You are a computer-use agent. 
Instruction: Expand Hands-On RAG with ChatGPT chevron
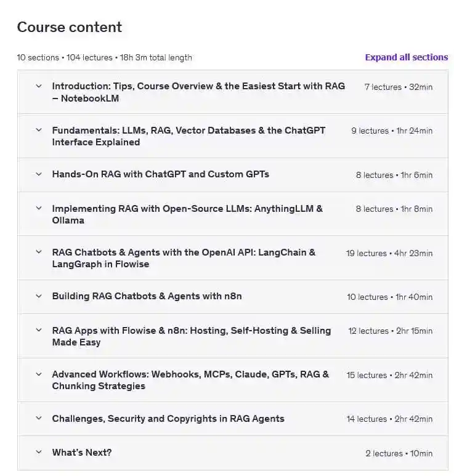[39, 174]
